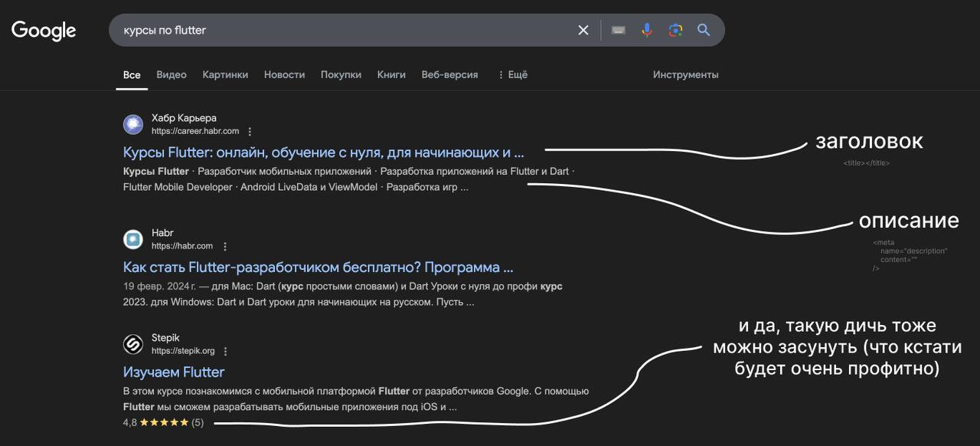This screenshot has height=446, width=980.
Task: Select the Новости tab
Action: [284, 75]
